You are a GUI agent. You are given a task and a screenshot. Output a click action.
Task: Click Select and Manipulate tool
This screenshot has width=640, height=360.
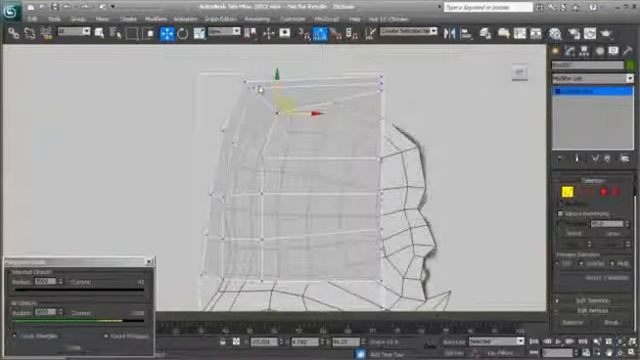coord(269,33)
